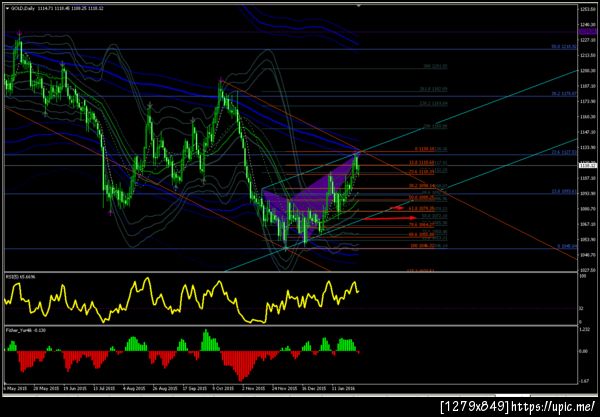600x417 pixels.
Task: Click the '17 Sep 2015' date label
Action: (195, 388)
